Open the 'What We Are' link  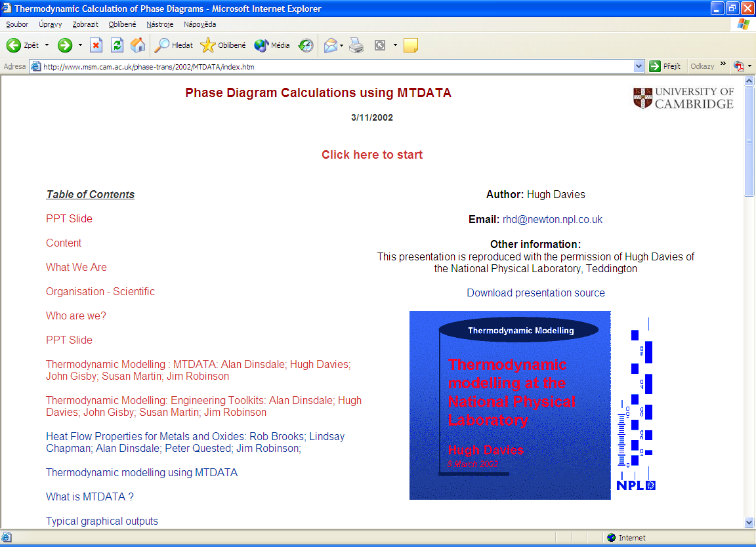[x=76, y=267]
